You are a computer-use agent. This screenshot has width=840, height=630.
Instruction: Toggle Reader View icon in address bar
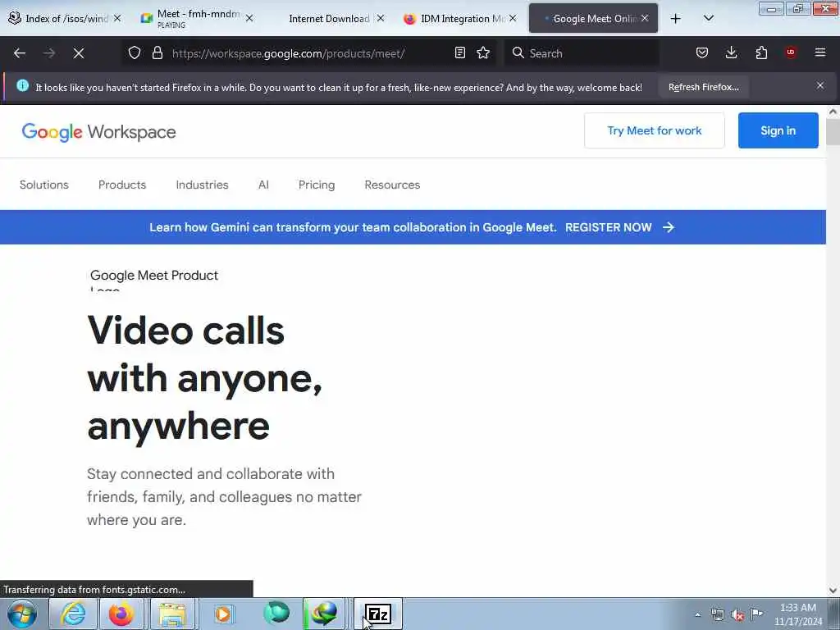coord(459,53)
